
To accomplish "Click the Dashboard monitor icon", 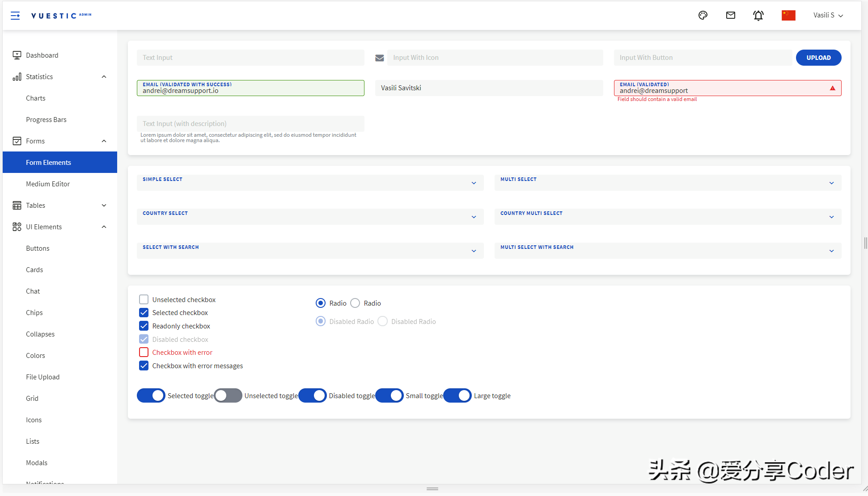I will [17, 55].
